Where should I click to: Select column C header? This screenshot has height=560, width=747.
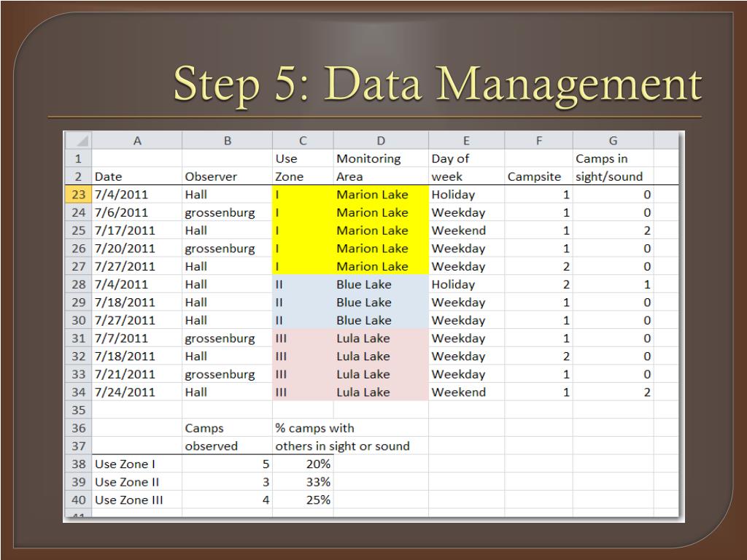point(303,141)
